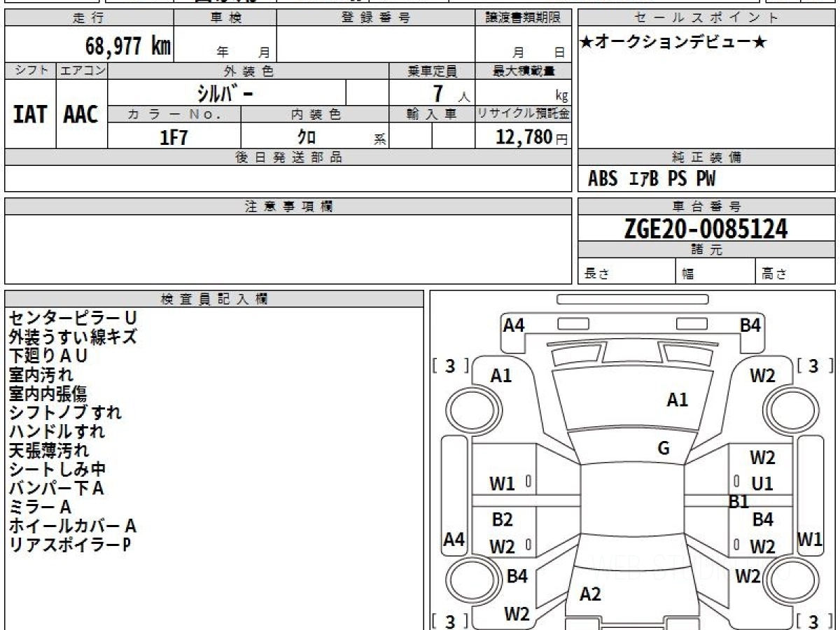Select the note シフトノブすれ
The image size is (840, 630).
(65, 413)
